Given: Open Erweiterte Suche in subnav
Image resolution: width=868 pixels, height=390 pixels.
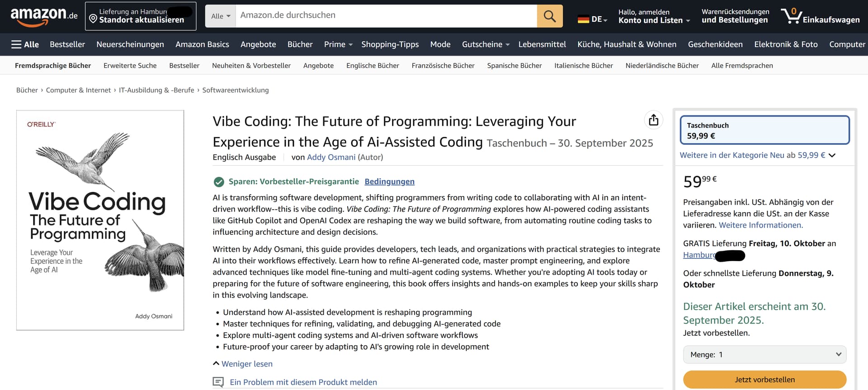Looking at the screenshot, I should pyautogui.click(x=130, y=66).
